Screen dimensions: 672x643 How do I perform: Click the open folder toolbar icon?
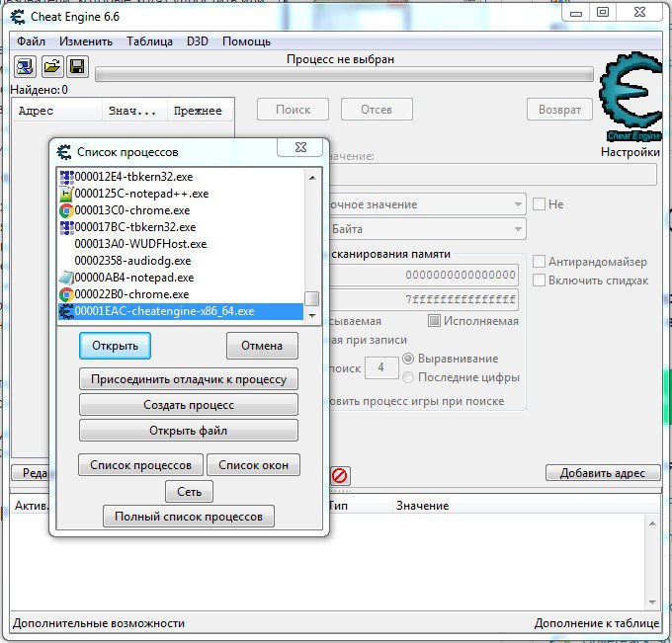[51, 67]
